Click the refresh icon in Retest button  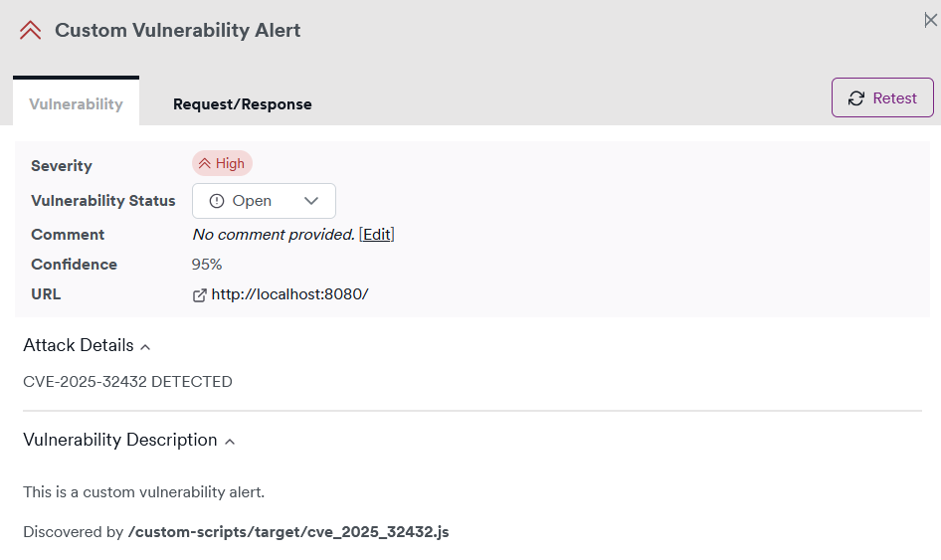tap(855, 98)
